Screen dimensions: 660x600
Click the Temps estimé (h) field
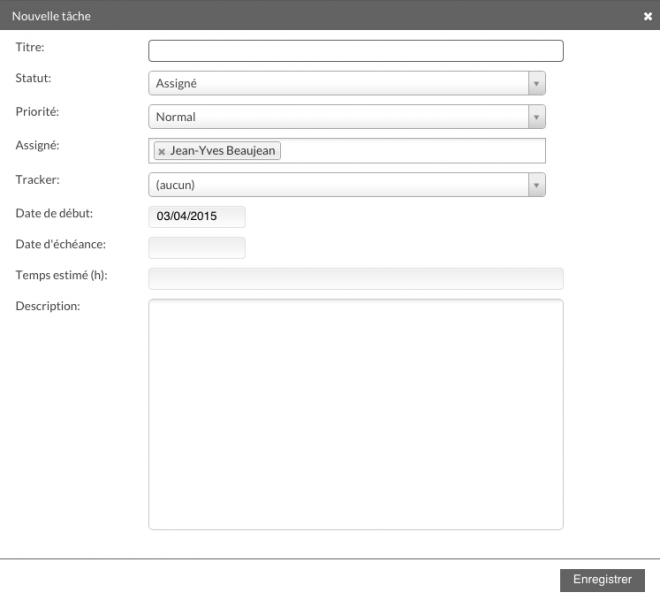click(x=356, y=279)
